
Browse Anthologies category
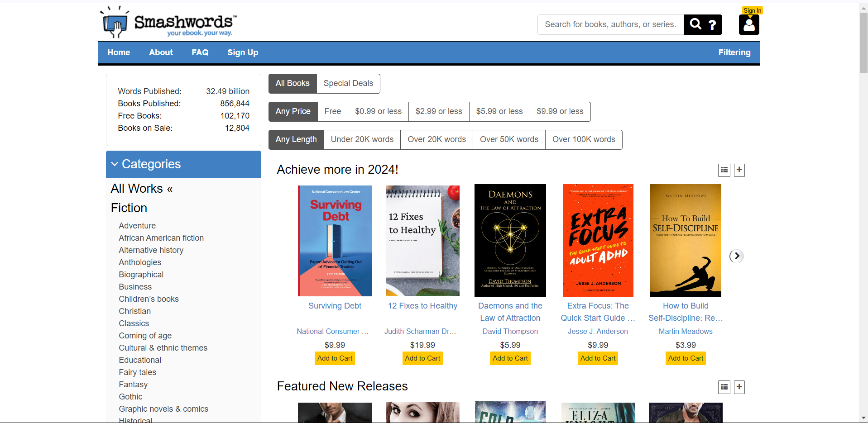[x=140, y=262]
